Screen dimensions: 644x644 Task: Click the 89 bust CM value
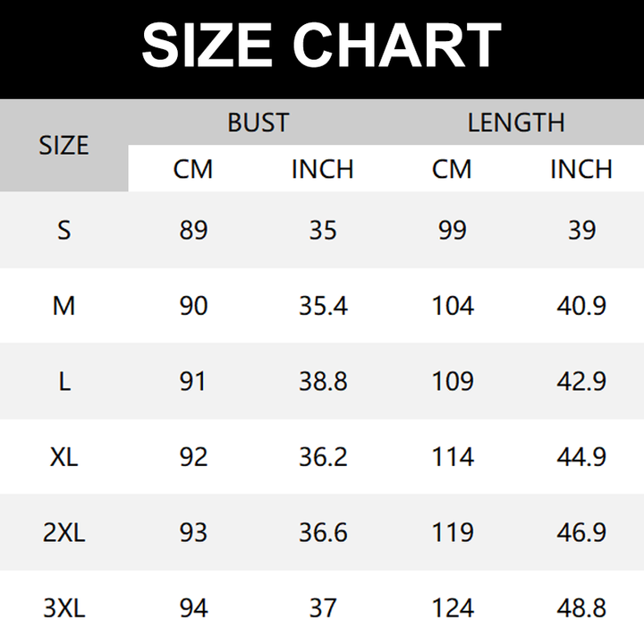pos(193,230)
